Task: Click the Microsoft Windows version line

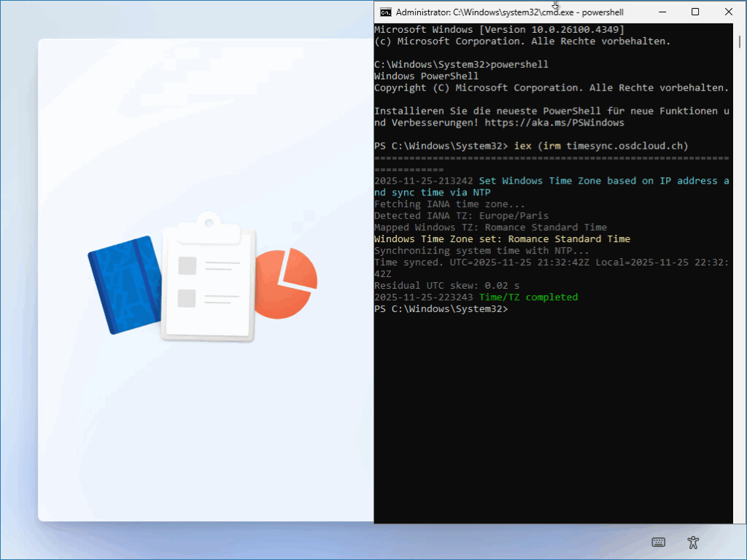Action: (499, 29)
